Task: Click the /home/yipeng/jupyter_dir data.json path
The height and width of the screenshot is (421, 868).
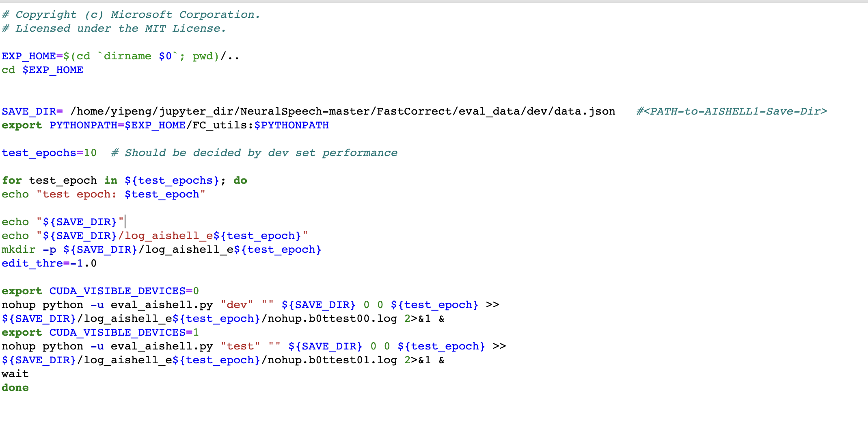Action: coord(343,111)
